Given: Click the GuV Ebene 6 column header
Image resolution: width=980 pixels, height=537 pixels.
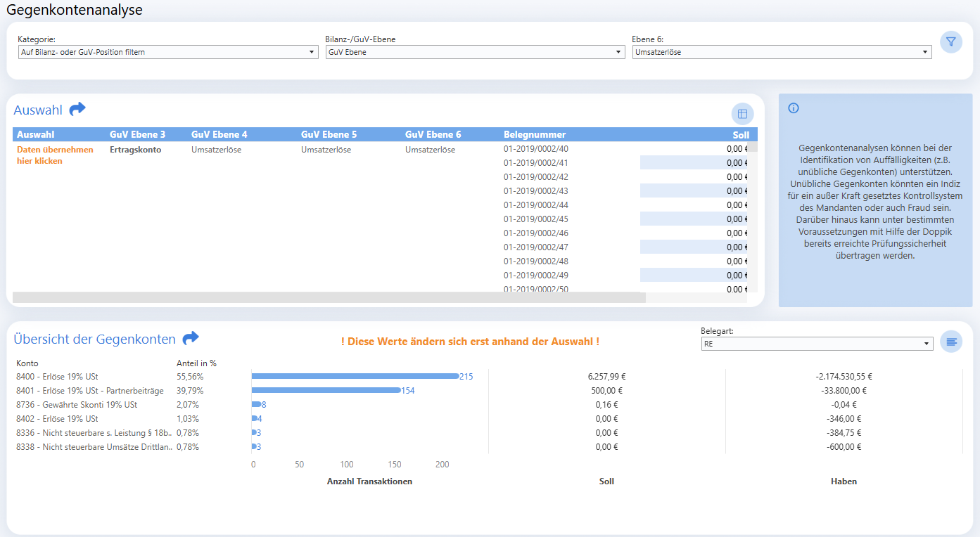Looking at the screenshot, I should tap(433, 134).
